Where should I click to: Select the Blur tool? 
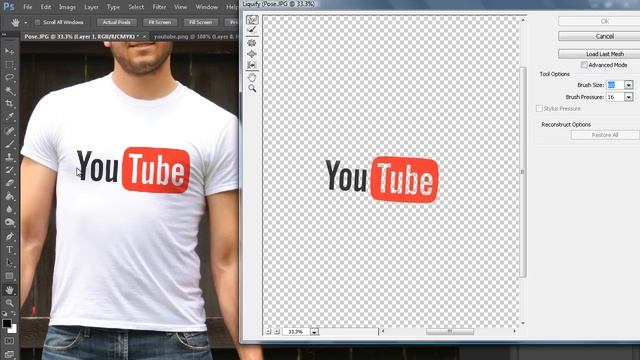pos(9,209)
